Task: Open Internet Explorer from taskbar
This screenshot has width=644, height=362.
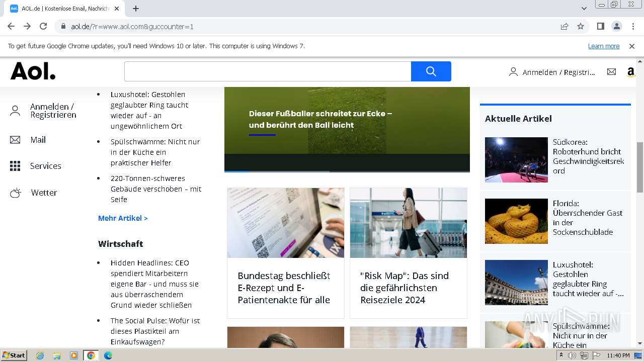Action: click(40, 355)
